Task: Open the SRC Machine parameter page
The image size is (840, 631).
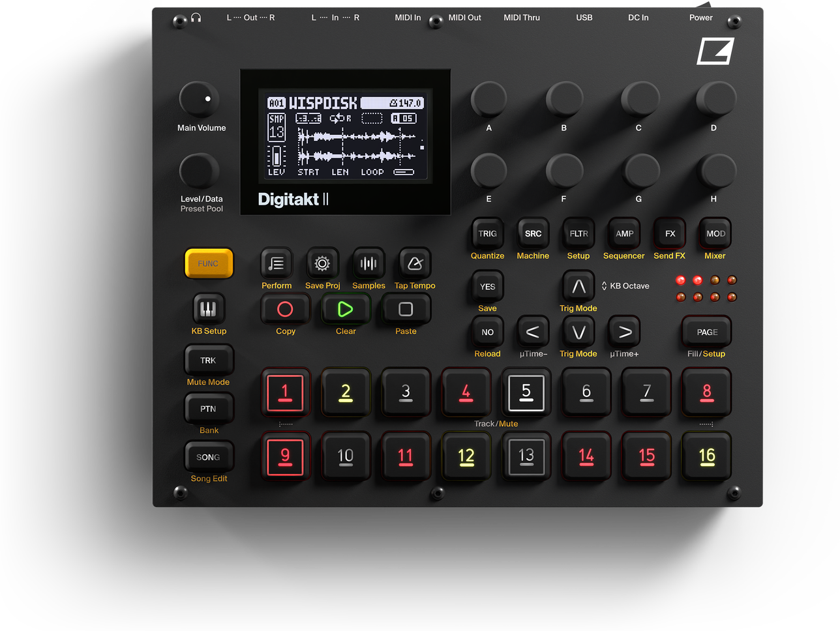Action: point(533,234)
